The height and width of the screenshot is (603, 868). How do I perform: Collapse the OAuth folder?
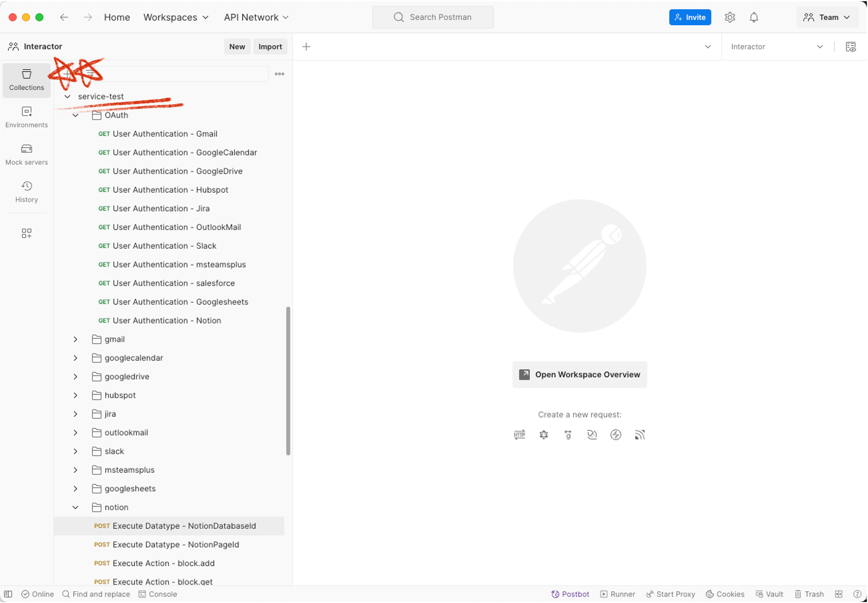pyautogui.click(x=76, y=115)
